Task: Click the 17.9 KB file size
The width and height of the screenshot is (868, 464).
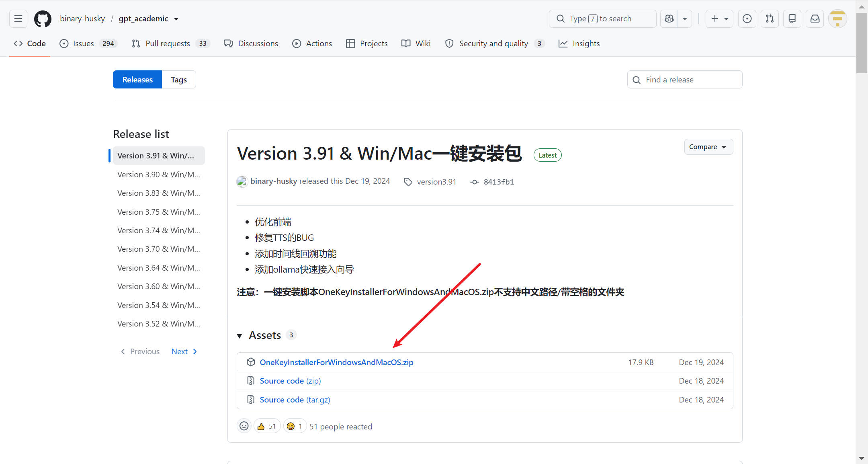Action: pyautogui.click(x=641, y=362)
